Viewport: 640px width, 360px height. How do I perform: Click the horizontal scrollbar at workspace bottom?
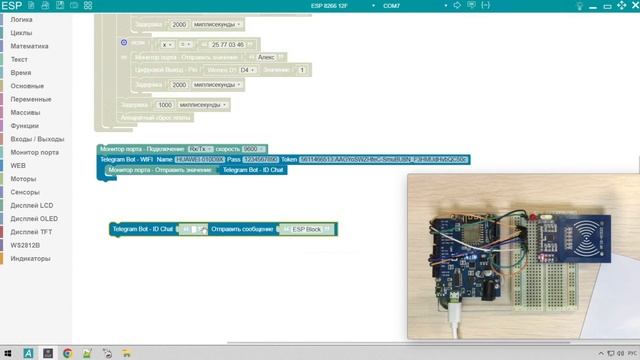click(398, 342)
